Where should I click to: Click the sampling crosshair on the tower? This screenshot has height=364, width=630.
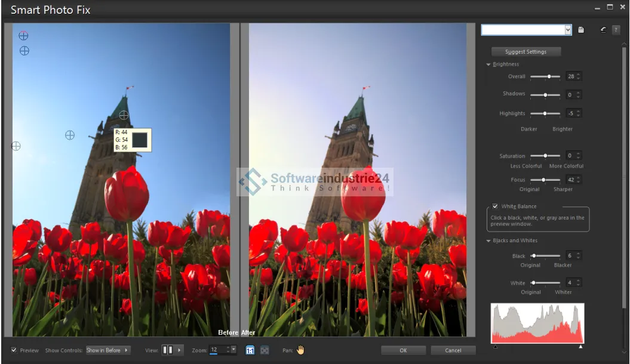(124, 115)
